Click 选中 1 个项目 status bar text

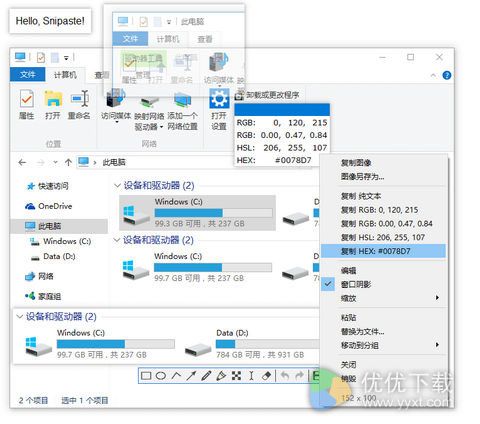click(85, 400)
